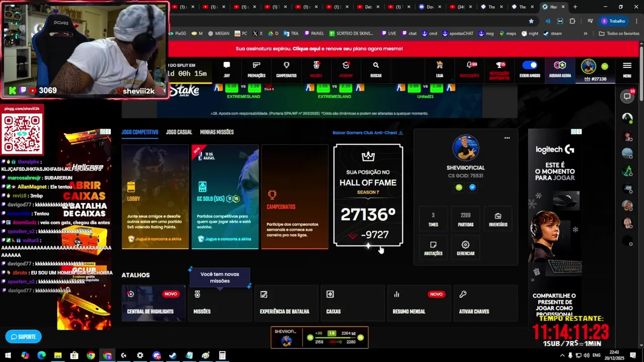Screen dimensions: 644x362
Task: Switch to Jogo Casual tab
Action: [x=179, y=132]
